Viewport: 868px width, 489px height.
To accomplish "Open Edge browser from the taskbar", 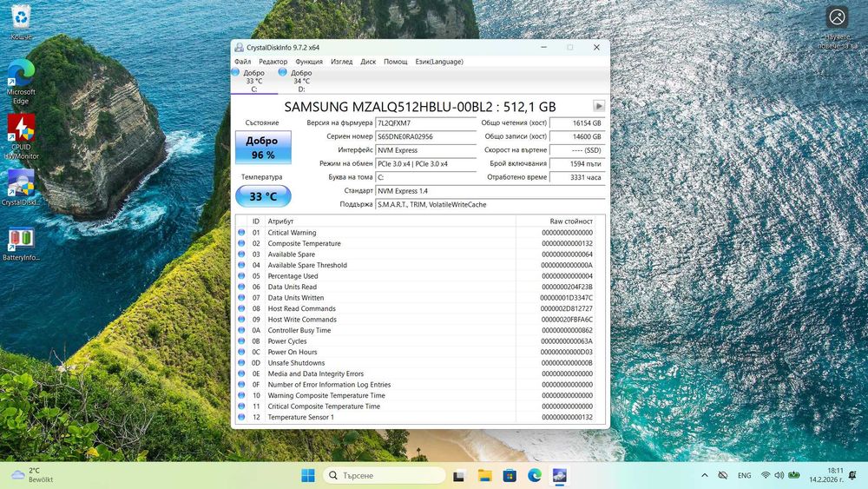I will [534, 475].
